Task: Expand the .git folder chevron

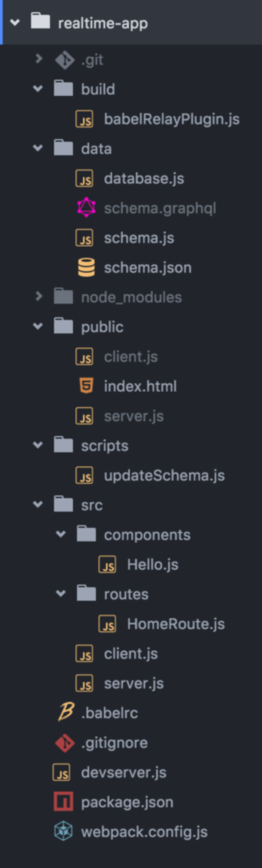Action: click(x=39, y=59)
